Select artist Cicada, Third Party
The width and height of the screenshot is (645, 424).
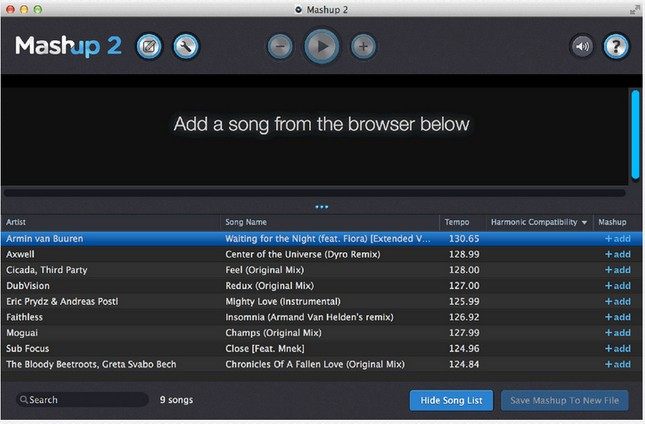[x=46, y=270]
